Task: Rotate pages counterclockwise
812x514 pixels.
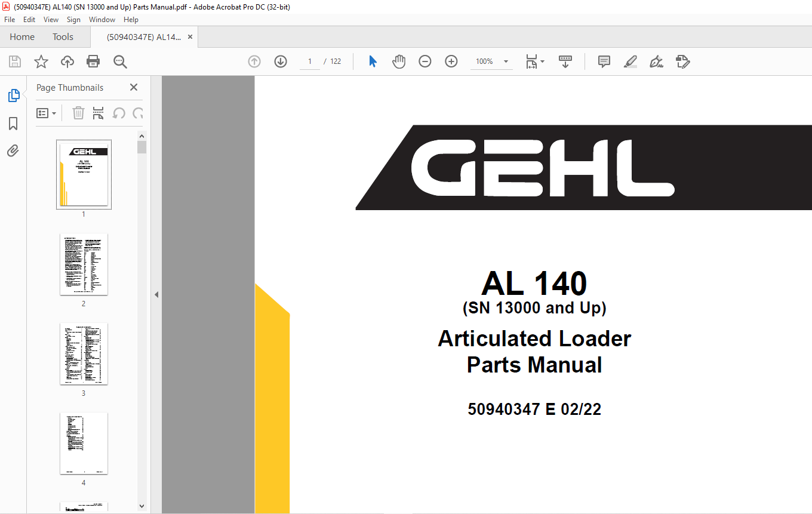Action: coord(119,113)
